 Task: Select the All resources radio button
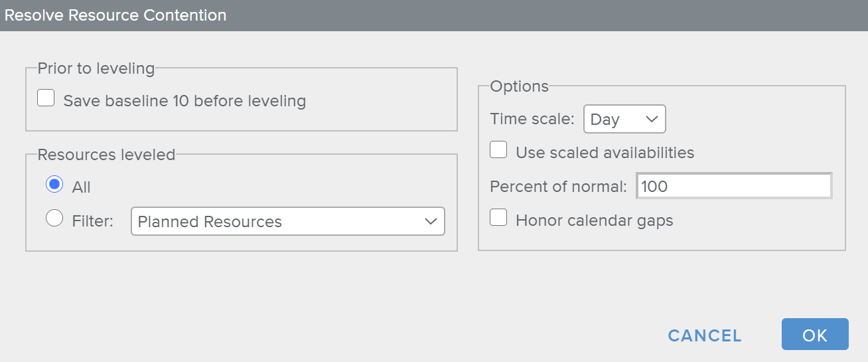54,185
